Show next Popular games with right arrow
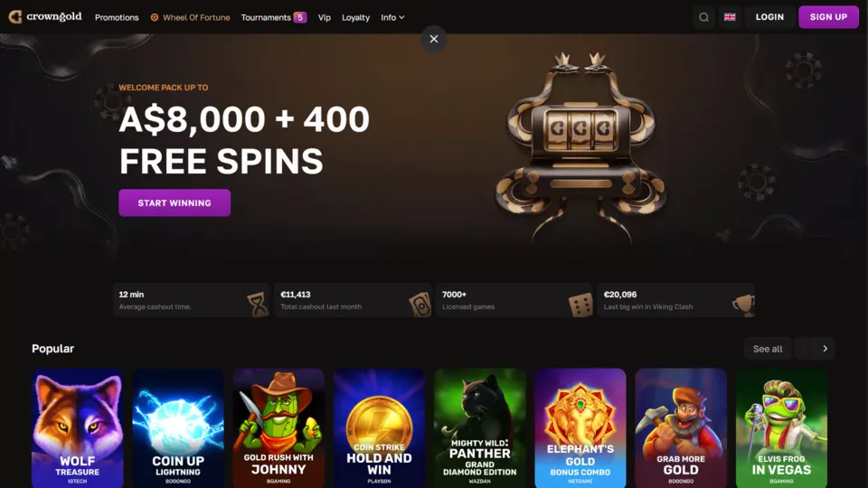Viewport: 868px width, 488px height. coord(825,349)
